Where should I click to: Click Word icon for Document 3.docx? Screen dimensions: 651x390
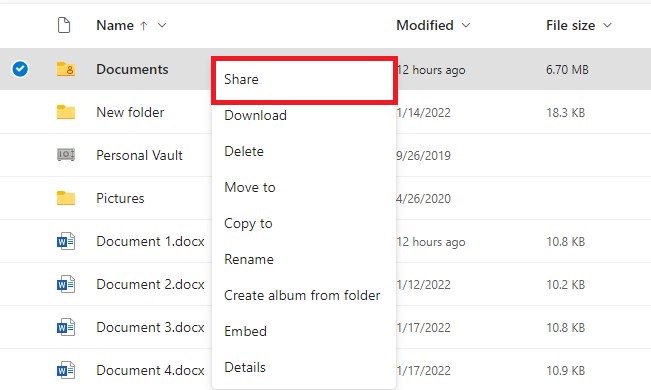(66, 327)
